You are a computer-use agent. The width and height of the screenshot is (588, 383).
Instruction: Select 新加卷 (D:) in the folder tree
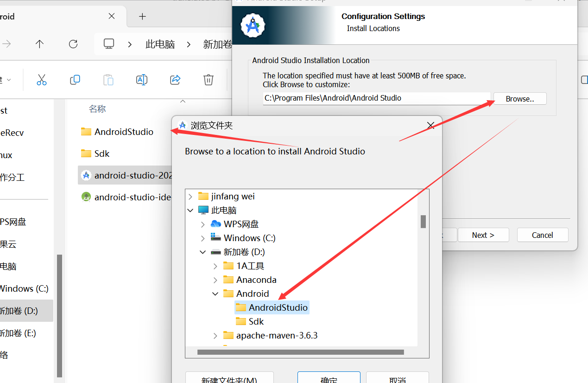[238, 252]
